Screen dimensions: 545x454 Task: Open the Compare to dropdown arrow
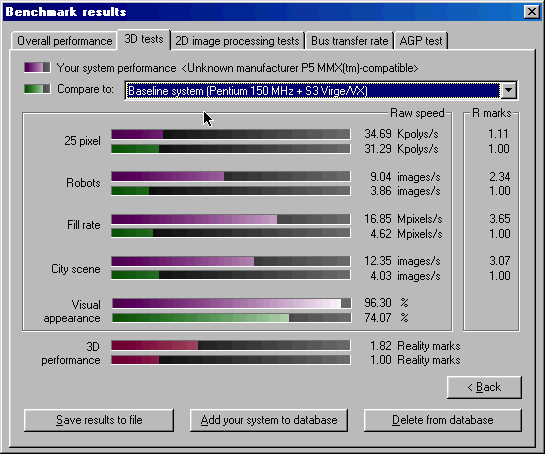pos(509,91)
